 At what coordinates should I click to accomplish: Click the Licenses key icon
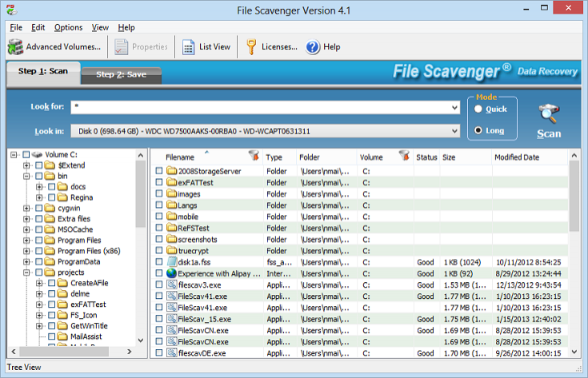coord(251,47)
